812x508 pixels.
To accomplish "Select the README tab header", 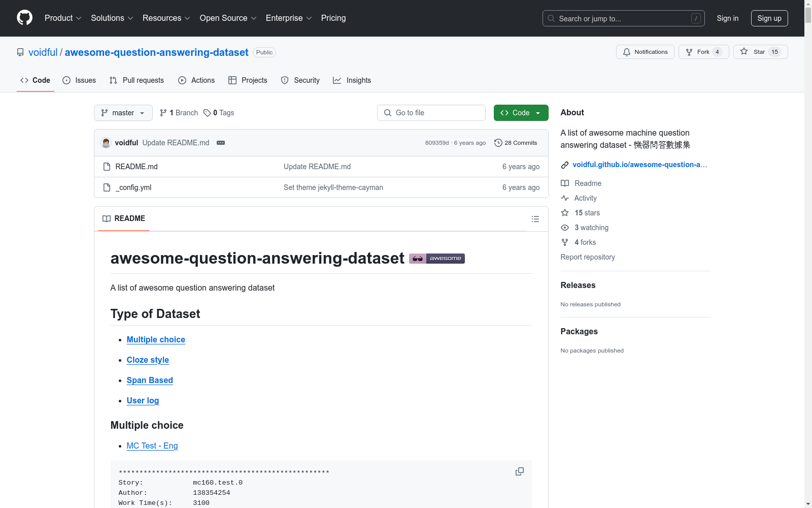I will pyautogui.click(x=124, y=218).
